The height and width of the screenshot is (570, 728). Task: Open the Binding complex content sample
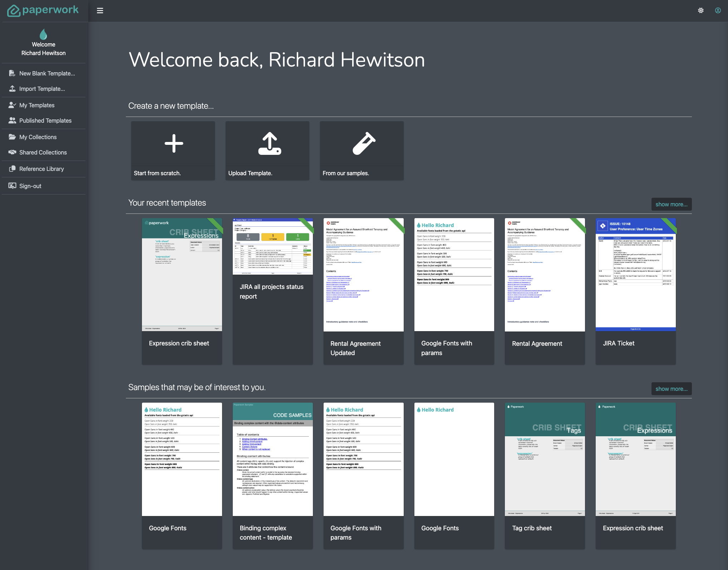(x=272, y=459)
